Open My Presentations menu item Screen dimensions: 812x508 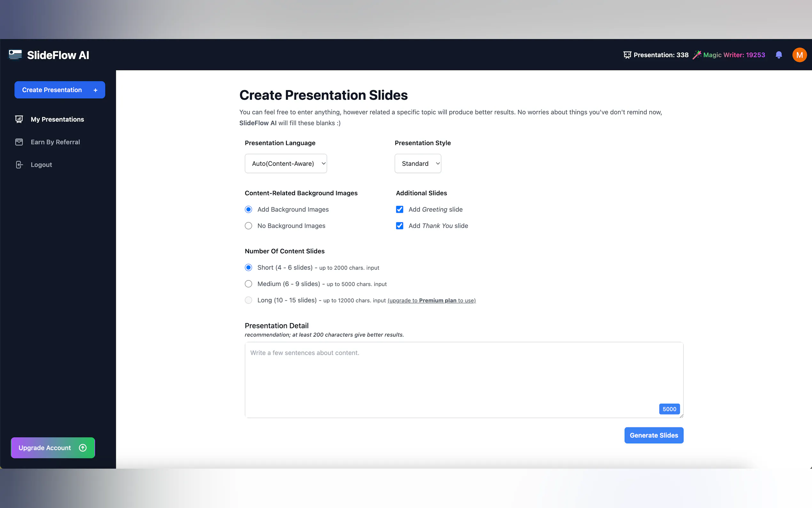point(58,119)
